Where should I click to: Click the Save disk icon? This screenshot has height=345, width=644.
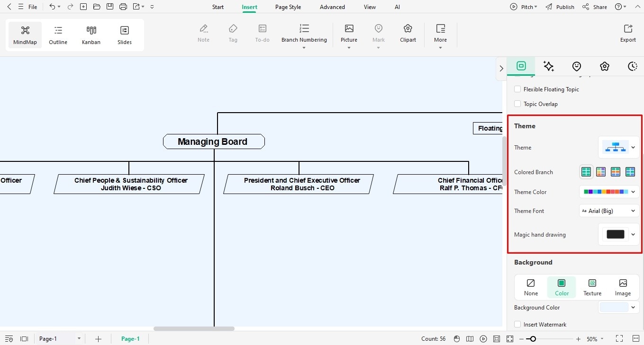coord(110,7)
